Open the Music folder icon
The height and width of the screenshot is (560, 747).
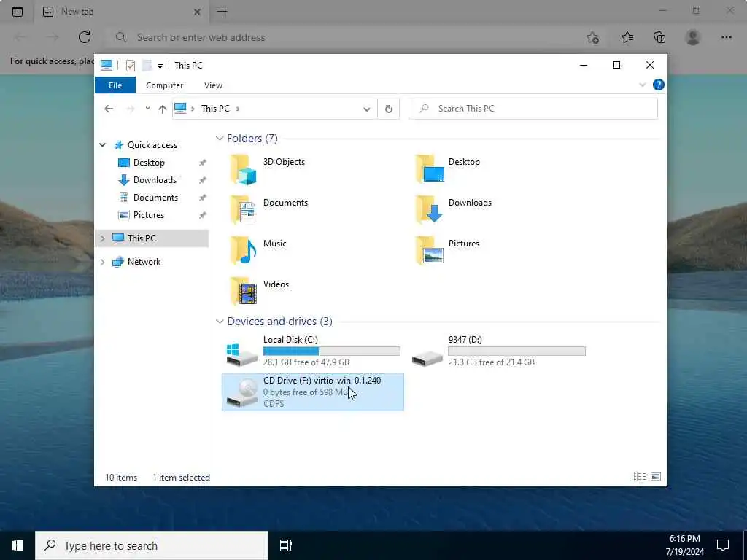point(244,251)
